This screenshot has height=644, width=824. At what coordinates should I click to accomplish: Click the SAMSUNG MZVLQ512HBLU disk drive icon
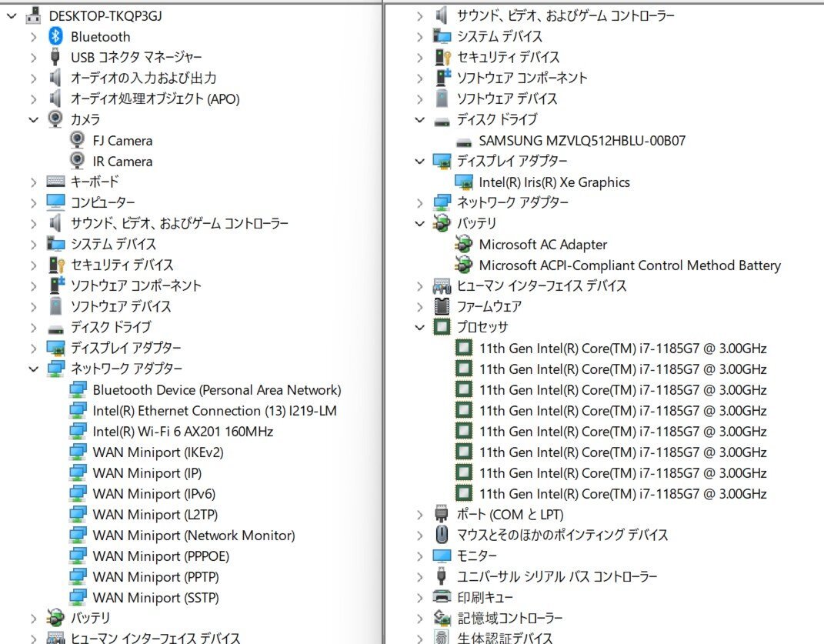coord(464,142)
